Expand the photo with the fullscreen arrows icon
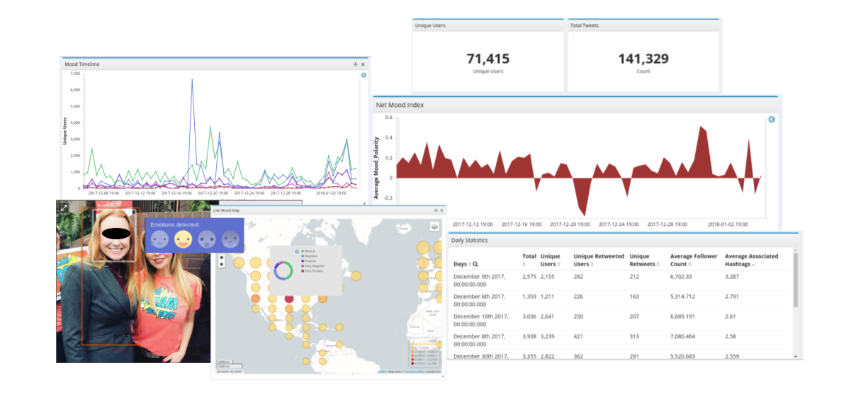Viewport: 868px width, 412px height. [64, 207]
